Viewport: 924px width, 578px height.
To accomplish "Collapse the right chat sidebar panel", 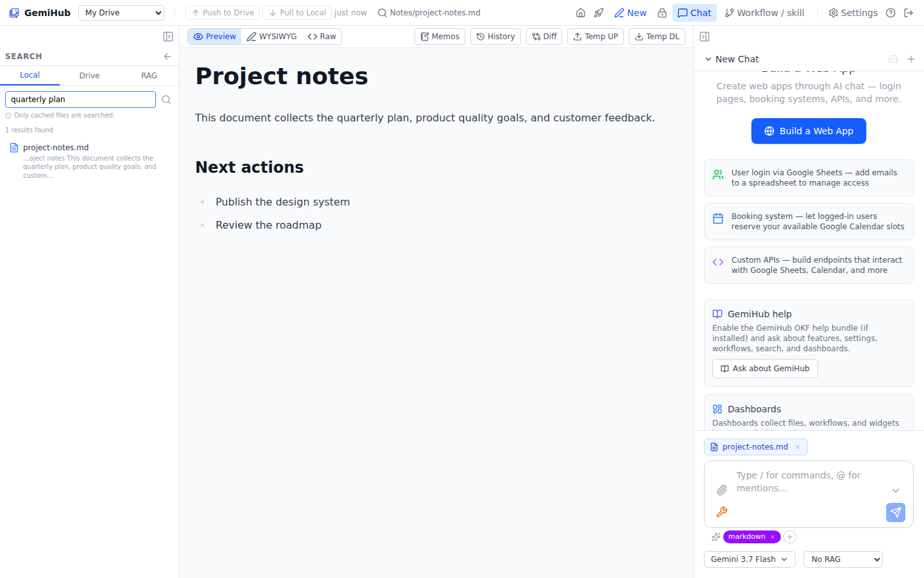I will click(x=705, y=37).
